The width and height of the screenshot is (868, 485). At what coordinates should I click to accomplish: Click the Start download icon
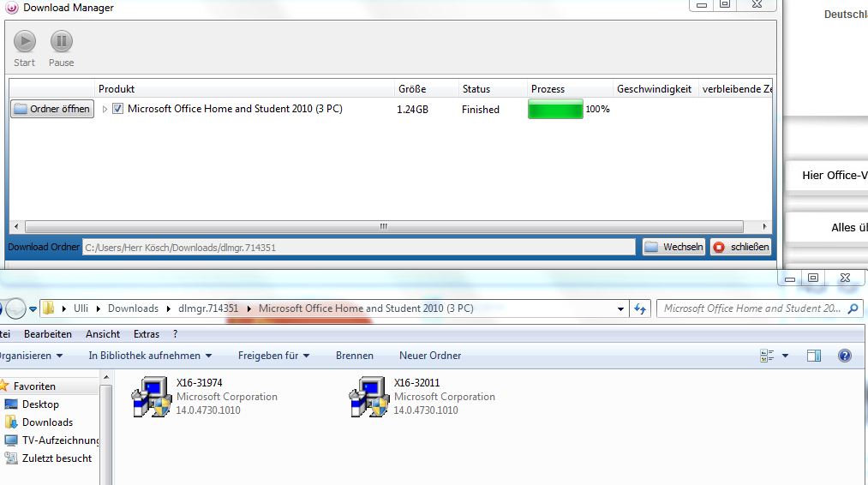pos(24,41)
